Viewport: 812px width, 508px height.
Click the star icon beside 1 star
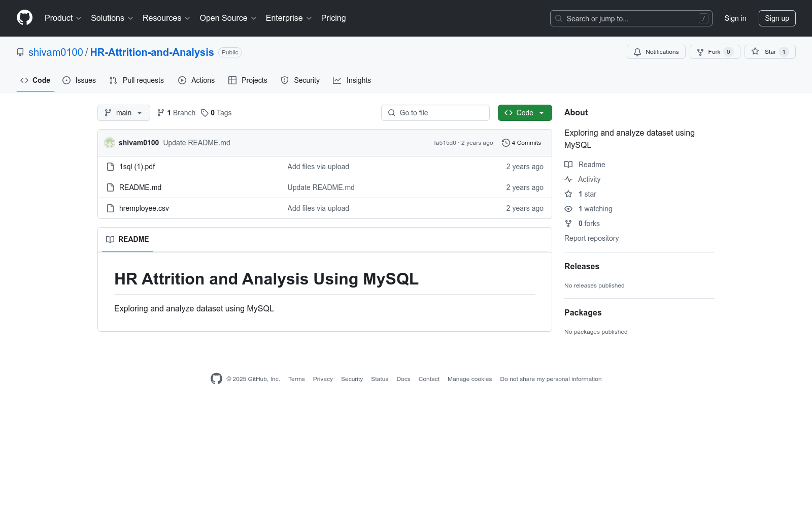pos(568,194)
